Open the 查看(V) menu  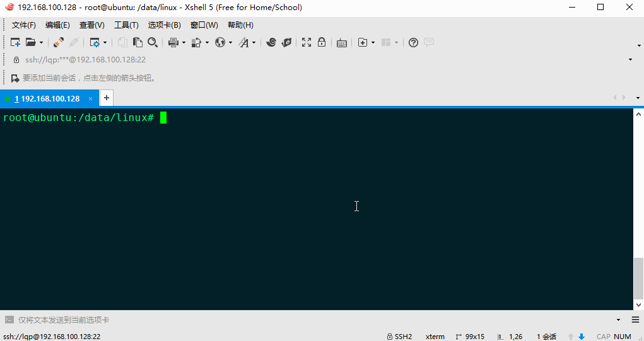[92, 25]
